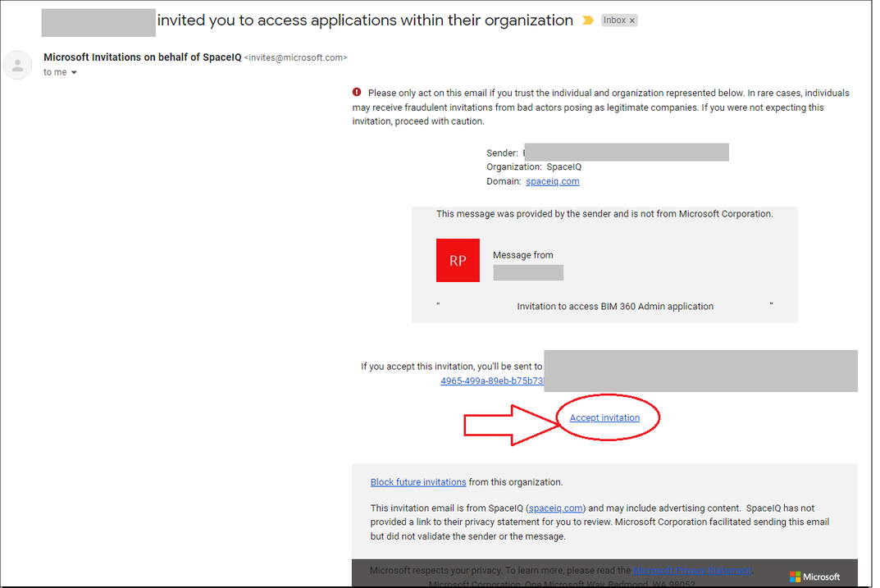Click the Block future invitations link
Image resolution: width=880 pixels, height=588 pixels.
tap(418, 482)
